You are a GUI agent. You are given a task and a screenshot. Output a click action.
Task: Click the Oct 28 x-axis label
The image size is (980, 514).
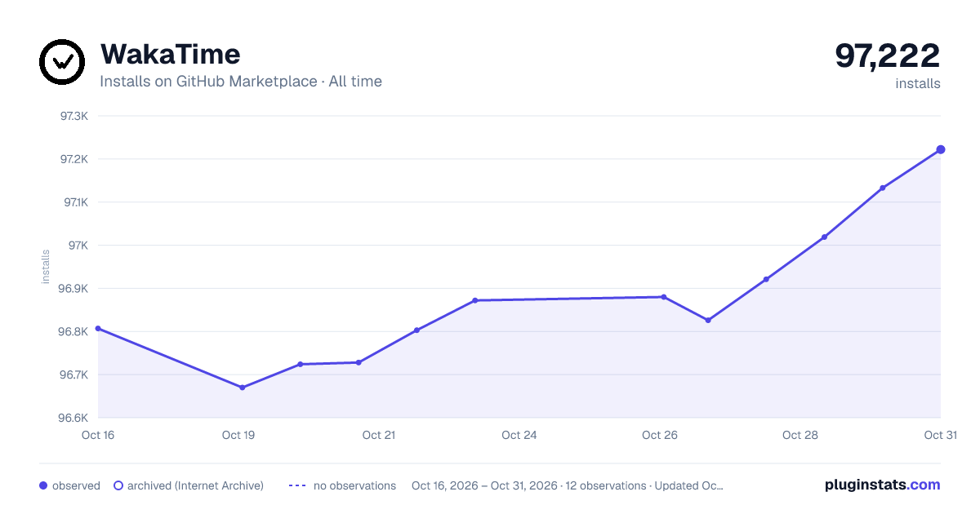click(x=800, y=435)
